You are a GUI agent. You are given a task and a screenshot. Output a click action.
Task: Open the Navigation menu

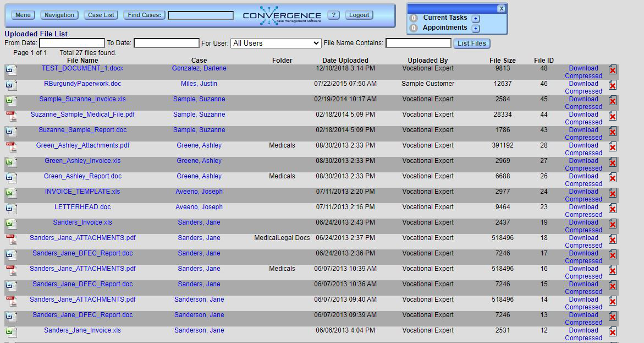[59, 15]
